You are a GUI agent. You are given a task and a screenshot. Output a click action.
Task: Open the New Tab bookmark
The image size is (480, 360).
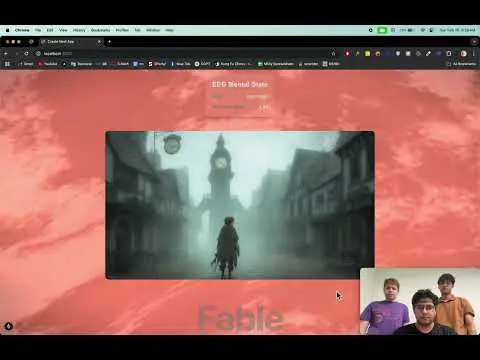[x=181, y=64]
